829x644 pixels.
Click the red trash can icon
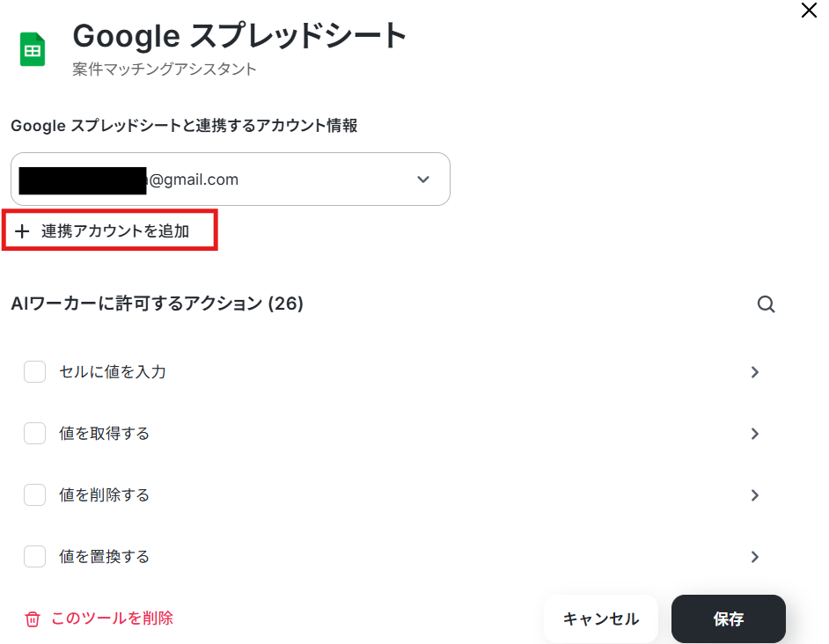(x=33, y=618)
